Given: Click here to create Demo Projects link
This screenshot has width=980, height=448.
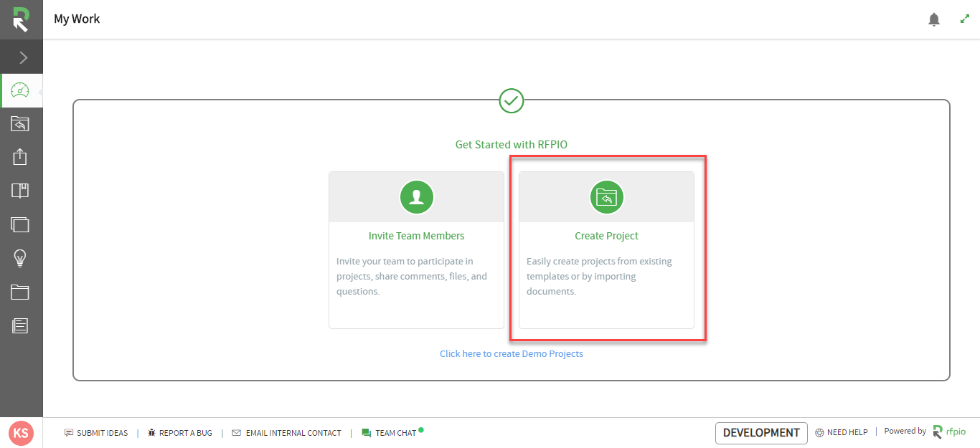Looking at the screenshot, I should (512, 354).
